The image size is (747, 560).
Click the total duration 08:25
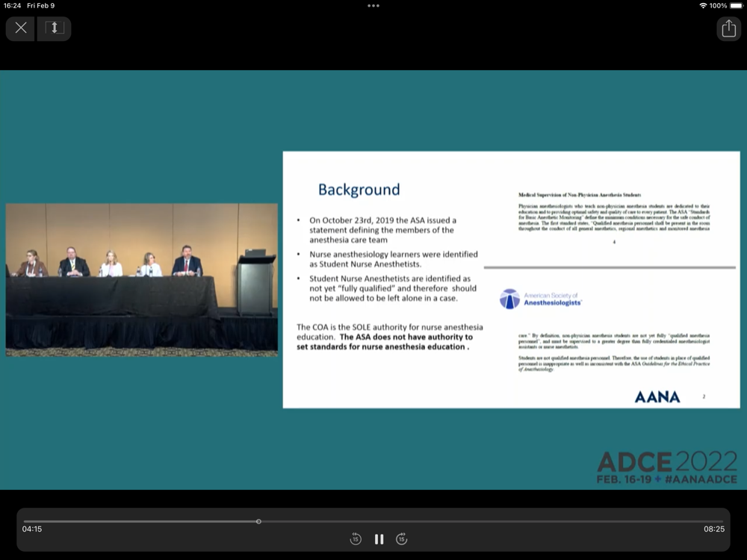pyautogui.click(x=714, y=529)
